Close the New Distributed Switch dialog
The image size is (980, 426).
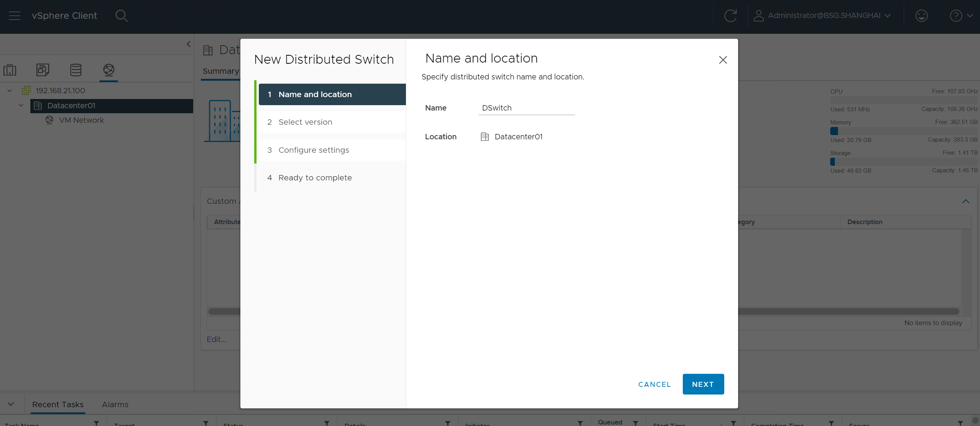723,60
